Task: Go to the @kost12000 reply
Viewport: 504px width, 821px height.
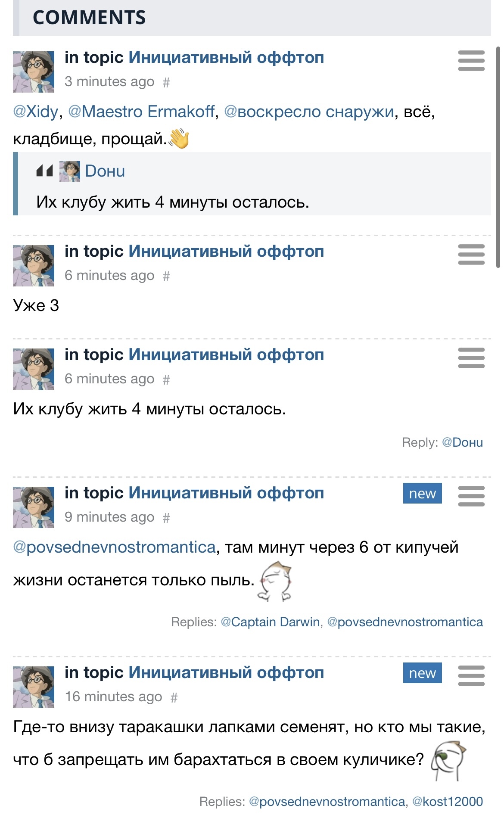Action: (x=448, y=802)
